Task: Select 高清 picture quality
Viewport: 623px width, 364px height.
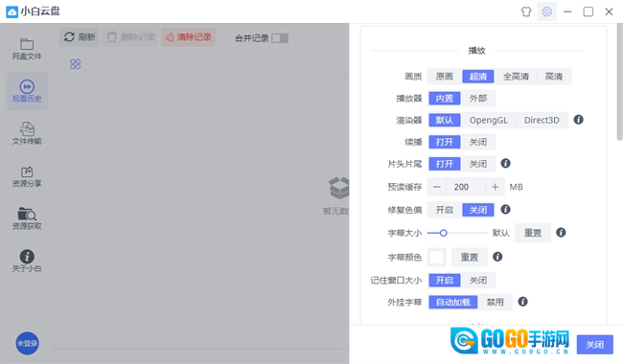Action: pos(553,77)
